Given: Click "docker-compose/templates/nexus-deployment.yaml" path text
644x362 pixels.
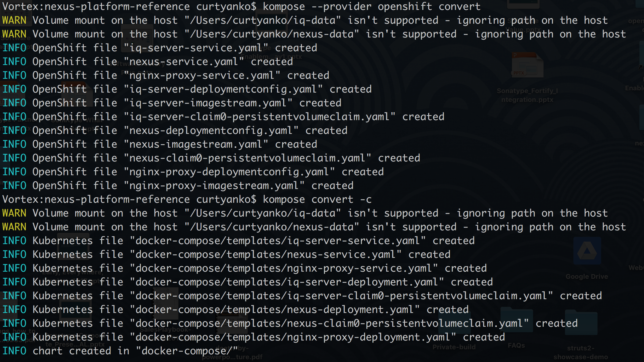Looking at the screenshot, I should pos(275,310).
